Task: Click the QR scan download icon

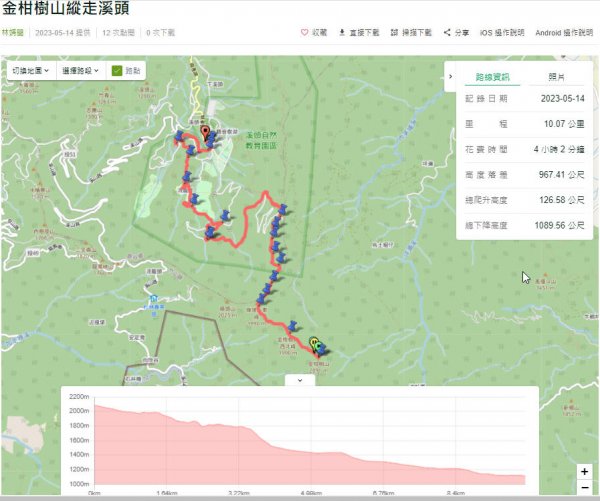Action: [x=394, y=33]
